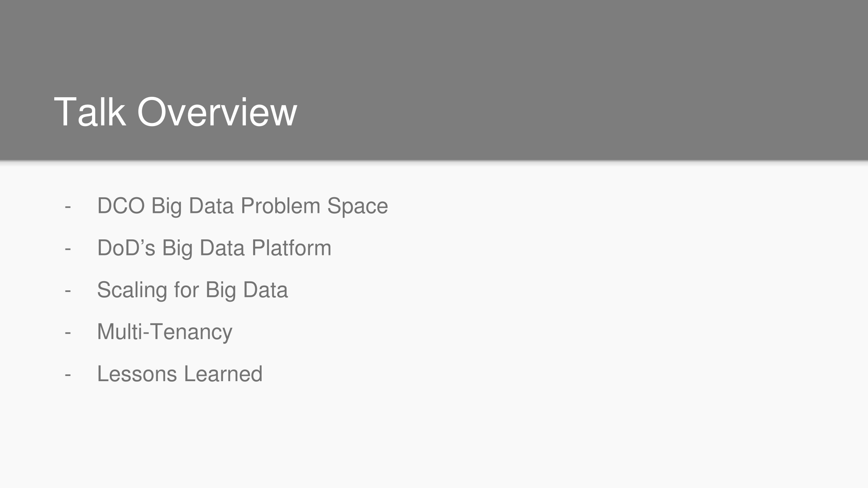The image size is (868, 488).
Task: Click the dash marker beside "Lessons Learned"
Action: tap(68, 375)
